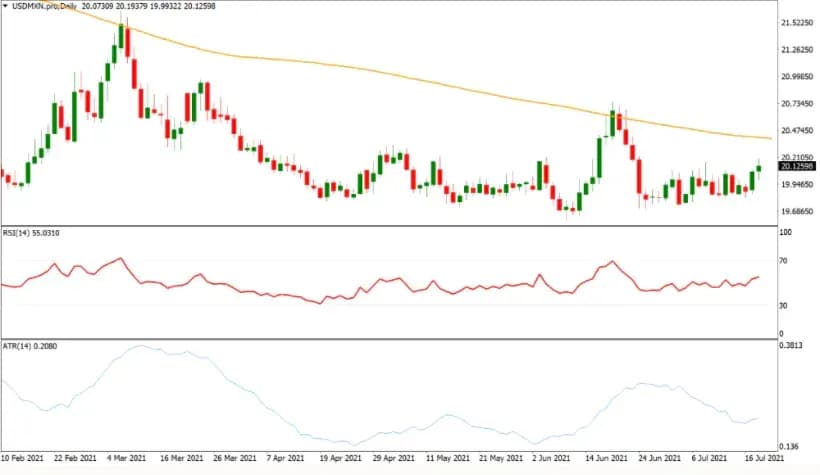This screenshot has width=820, height=475.
Task: Click the 10 Feb 2021 date label
Action: [x=22, y=458]
